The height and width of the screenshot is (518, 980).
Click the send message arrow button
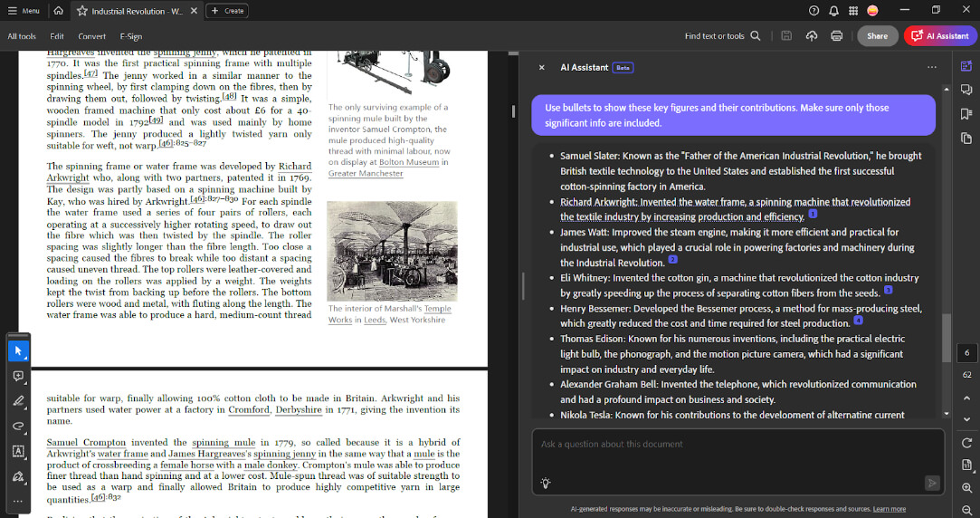[932, 483]
